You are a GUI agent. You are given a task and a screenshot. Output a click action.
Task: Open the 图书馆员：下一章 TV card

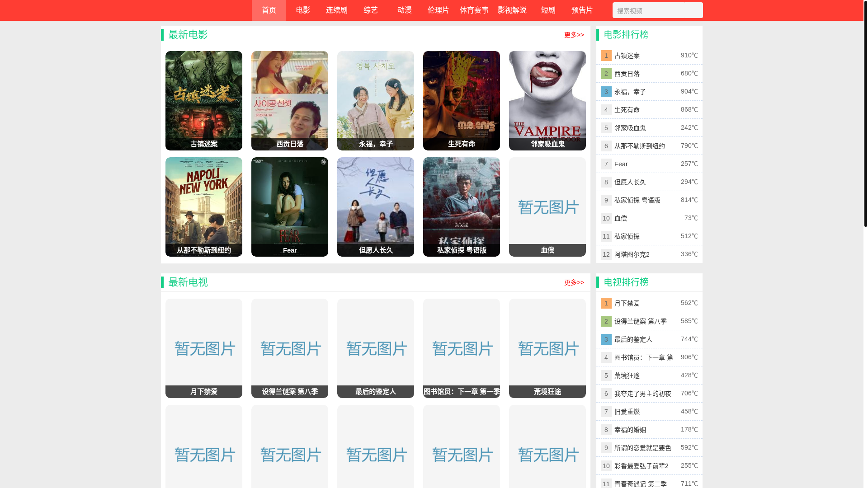coord(462,348)
